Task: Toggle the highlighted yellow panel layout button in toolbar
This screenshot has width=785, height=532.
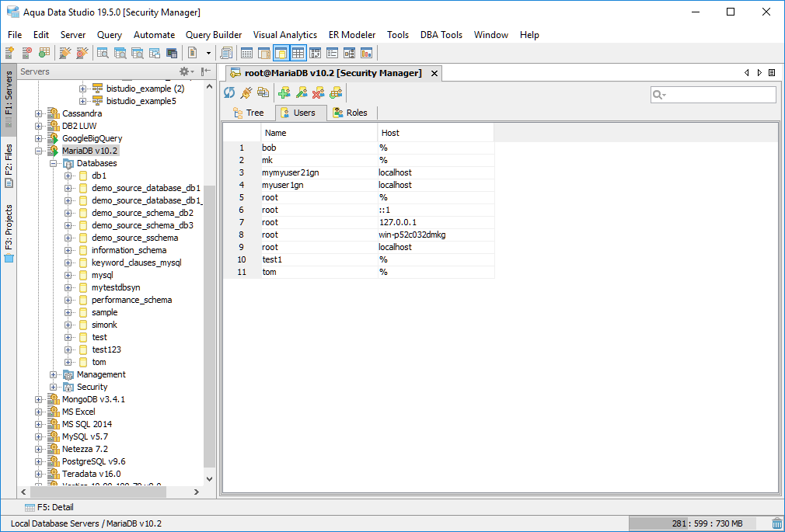Action: click(x=281, y=53)
